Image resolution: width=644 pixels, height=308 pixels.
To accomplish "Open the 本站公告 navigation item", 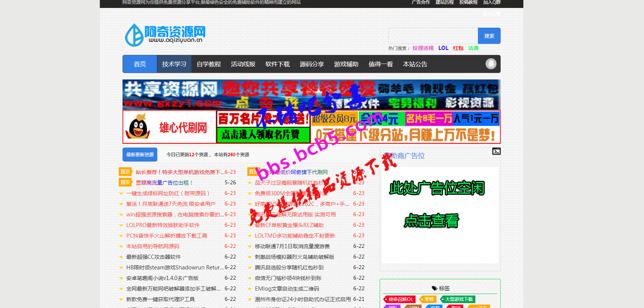I will [x=415, y=64].
